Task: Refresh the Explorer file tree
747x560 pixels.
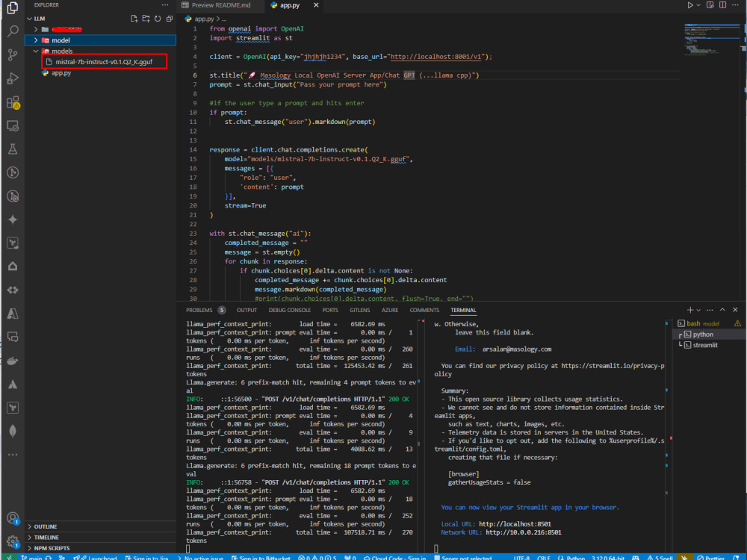Action: point(158,19)
